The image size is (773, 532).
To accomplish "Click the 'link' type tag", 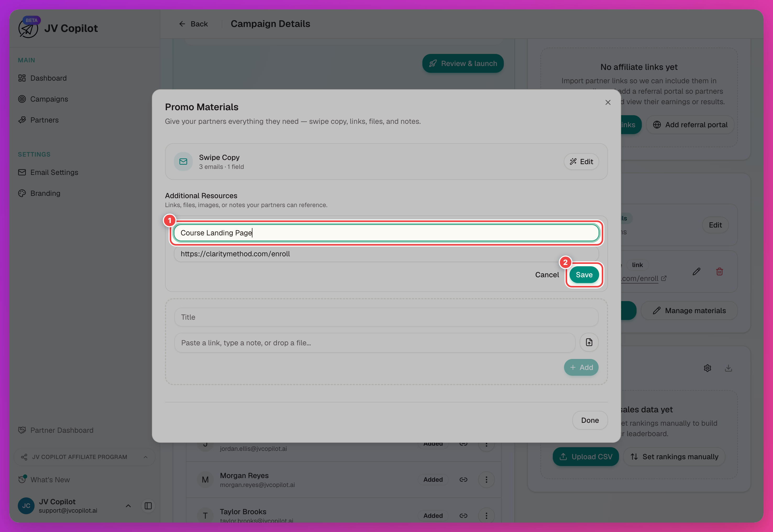I will [637, 265].
